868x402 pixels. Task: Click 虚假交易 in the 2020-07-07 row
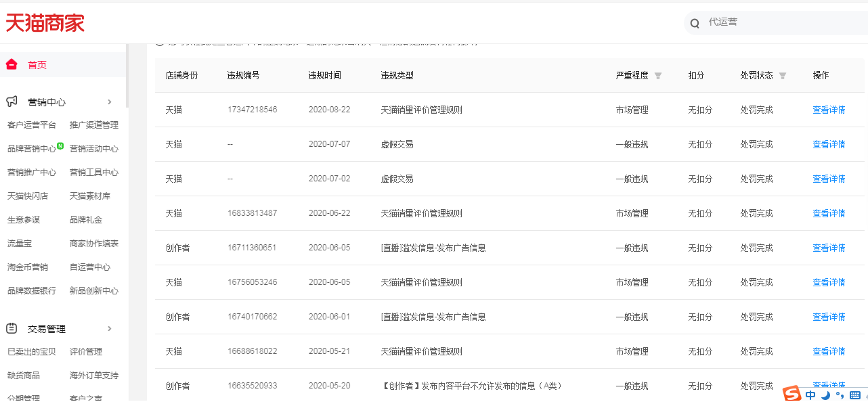pos(397,144)
